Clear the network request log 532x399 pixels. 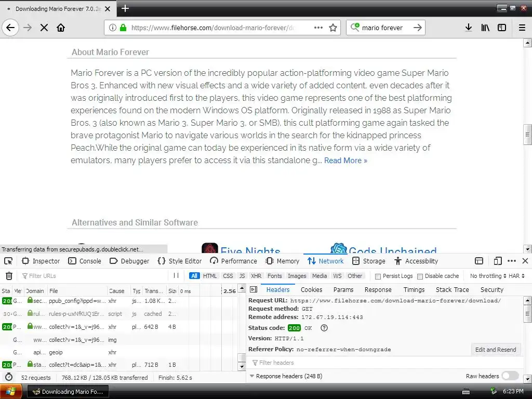(9, 276)
